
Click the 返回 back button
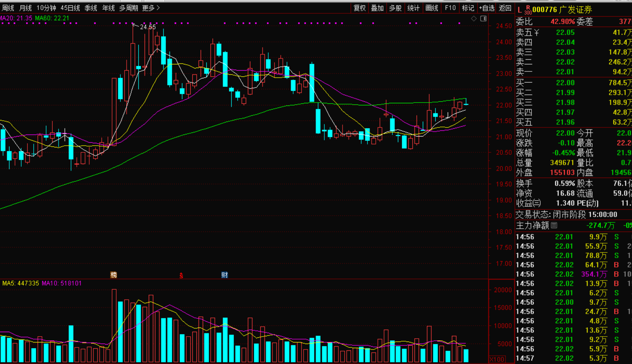tap(505, 8)
